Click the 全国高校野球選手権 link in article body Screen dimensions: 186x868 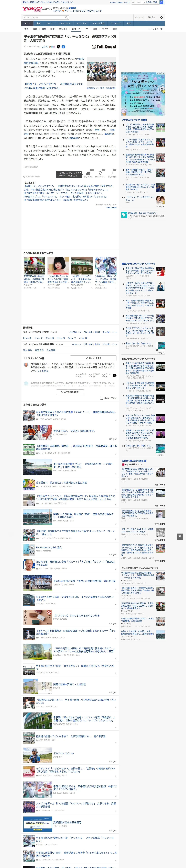54,61
